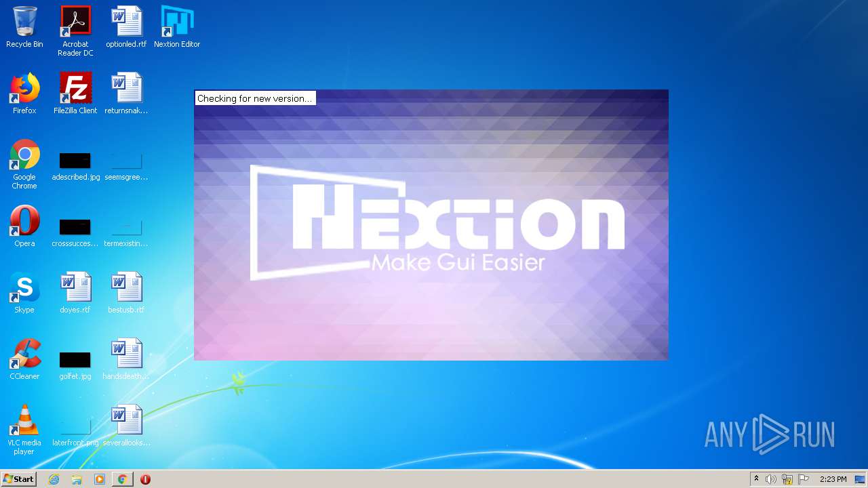Click the 2:23 PM taskbar clock
This screenshot has width=868, height=488.
coord(833,479)
